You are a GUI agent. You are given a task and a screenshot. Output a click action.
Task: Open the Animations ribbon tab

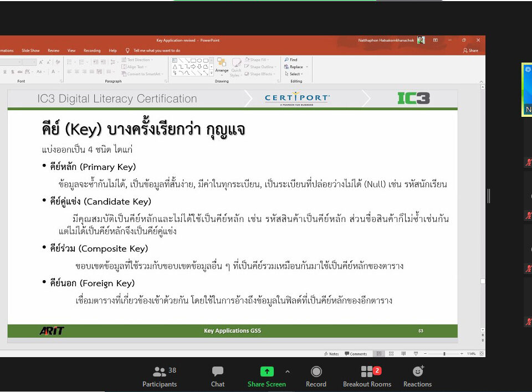[x=7, y=50]
